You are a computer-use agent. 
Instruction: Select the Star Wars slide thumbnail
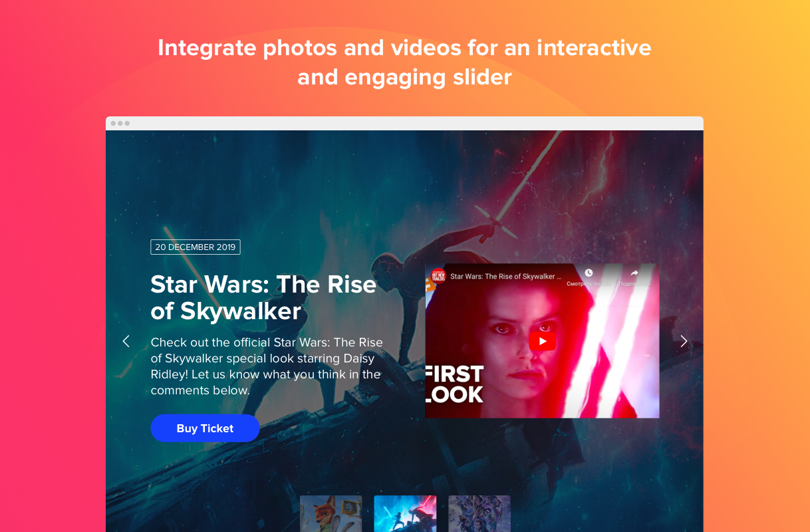[x=405, y=513]
